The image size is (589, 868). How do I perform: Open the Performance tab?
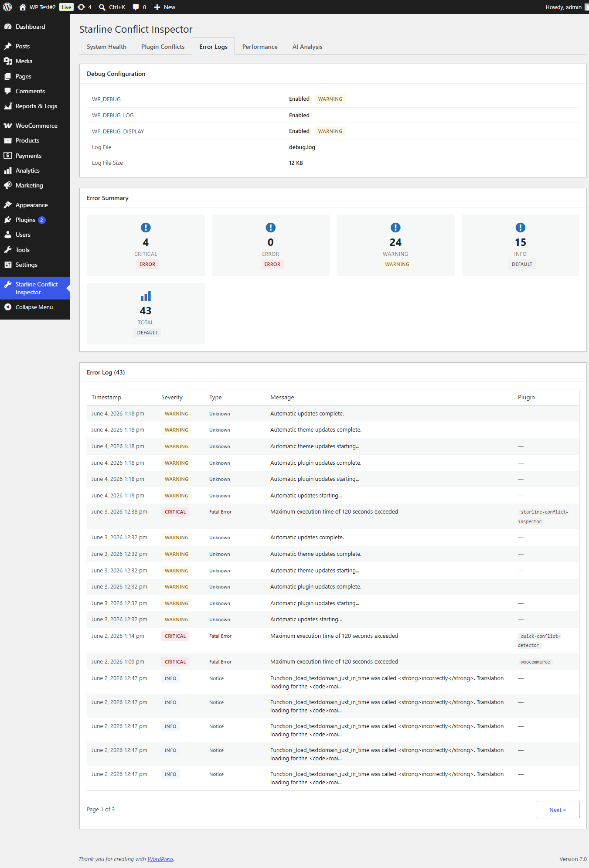260,47
